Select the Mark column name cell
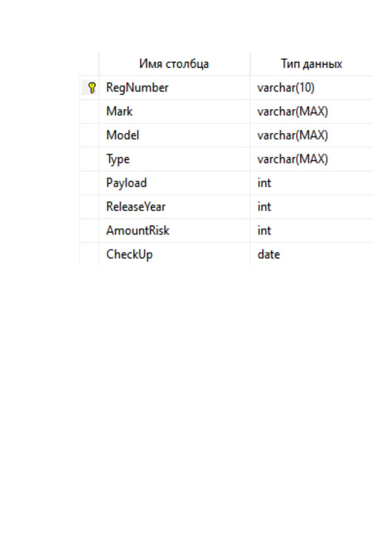This screenshot has height=555, width=392. [174, 112]
